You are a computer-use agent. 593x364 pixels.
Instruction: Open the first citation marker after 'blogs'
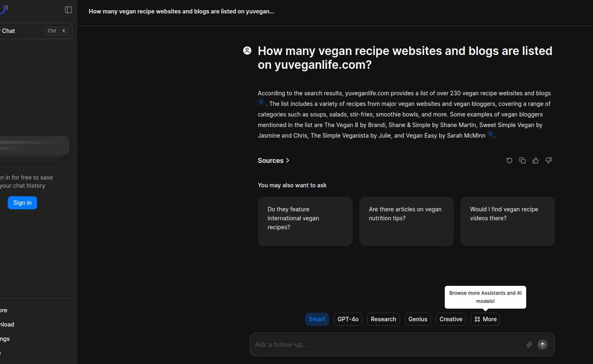(x=261, y=102)
